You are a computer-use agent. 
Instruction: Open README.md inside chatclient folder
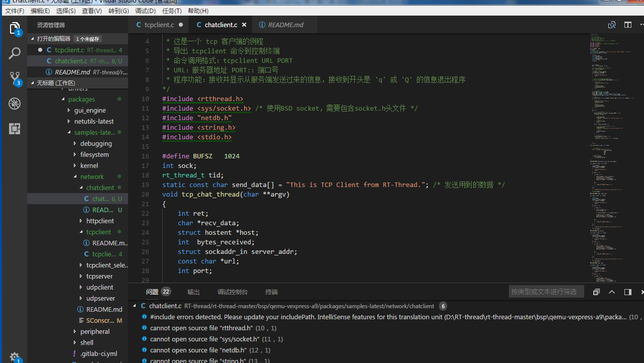click(78, 210)
